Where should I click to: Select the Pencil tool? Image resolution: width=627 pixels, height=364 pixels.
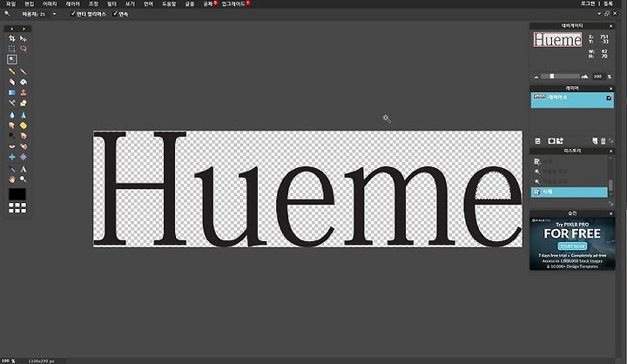[12, 71]
